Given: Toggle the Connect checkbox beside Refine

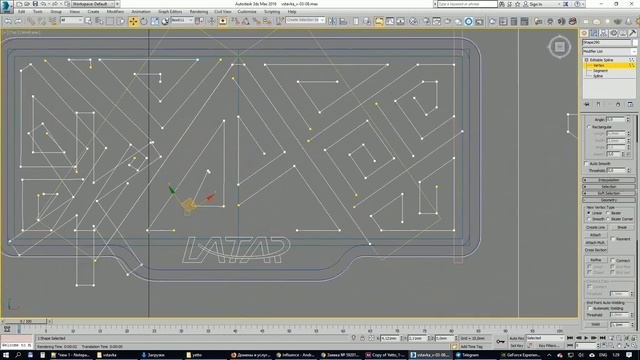Looking at the screenshot, I should pos(613,260).
